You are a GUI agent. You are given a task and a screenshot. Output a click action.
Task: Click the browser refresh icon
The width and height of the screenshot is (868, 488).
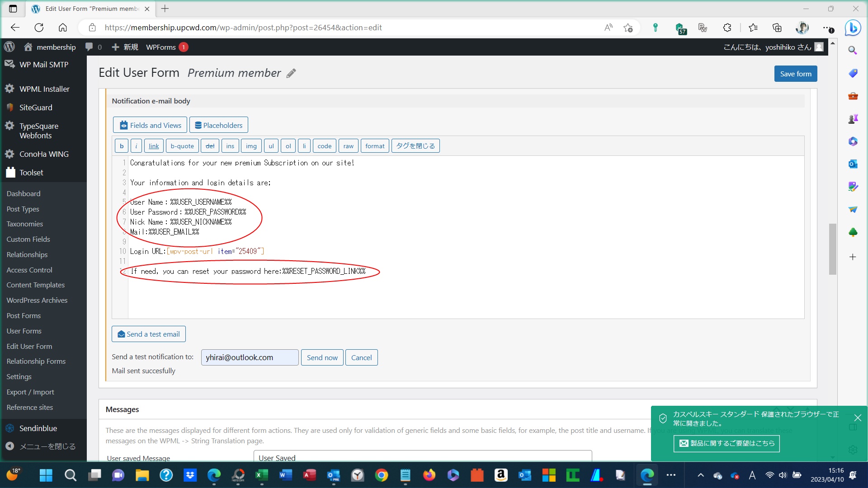(39, 28)
